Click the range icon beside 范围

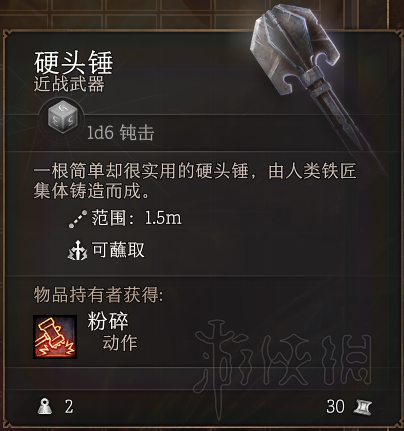pyautogui.click(x=78, y=219)
